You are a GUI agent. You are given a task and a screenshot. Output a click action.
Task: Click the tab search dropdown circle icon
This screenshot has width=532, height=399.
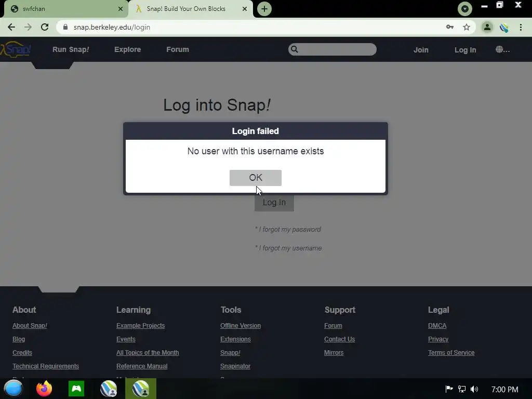click(x=465, y=9)
